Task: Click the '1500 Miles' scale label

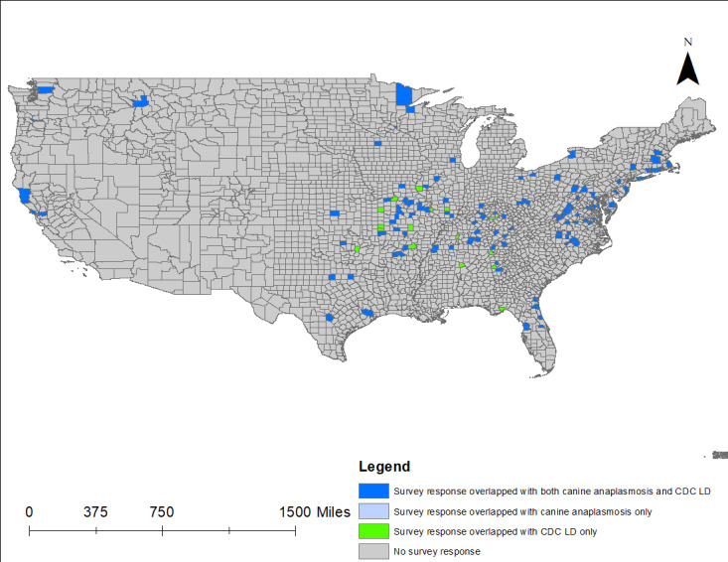Action: [x=315, y=512]
